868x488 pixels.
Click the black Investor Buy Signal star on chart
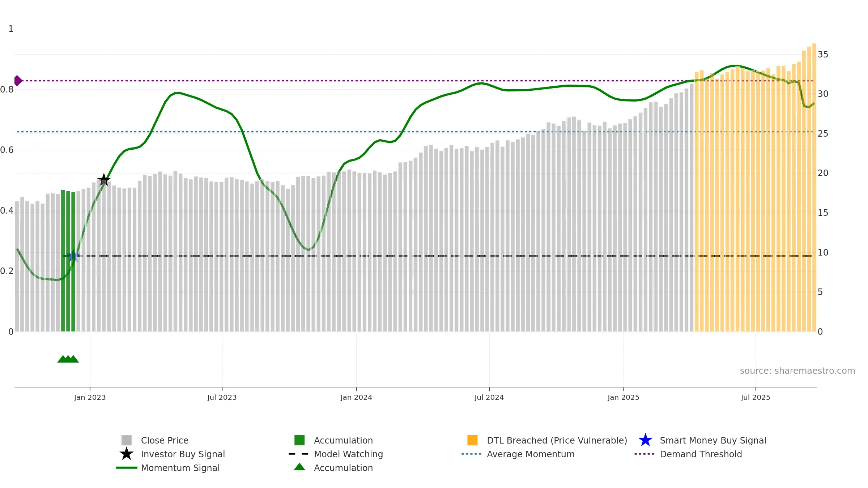[x=104, y=180]
